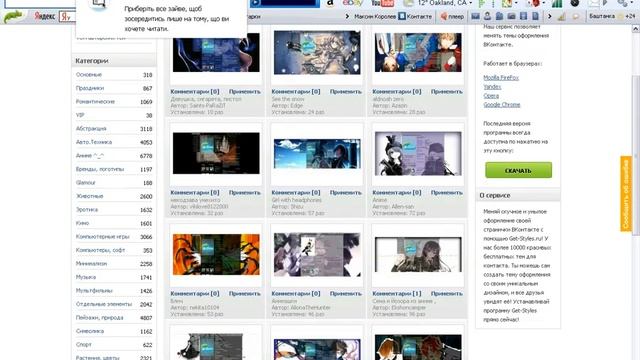Screen dimensions: 640x360
Task: Open the orange Сообщить об ошибке side tab
Action: (x=626, y=194)
